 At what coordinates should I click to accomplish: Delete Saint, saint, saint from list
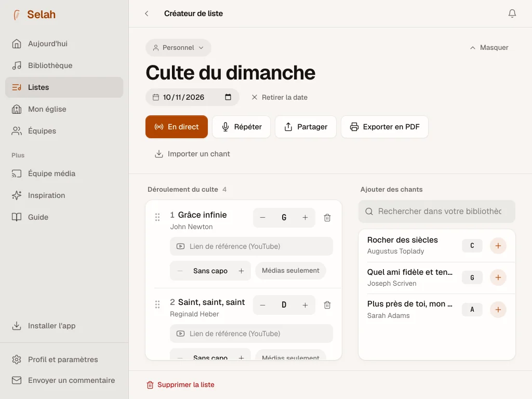pos(327,305)
